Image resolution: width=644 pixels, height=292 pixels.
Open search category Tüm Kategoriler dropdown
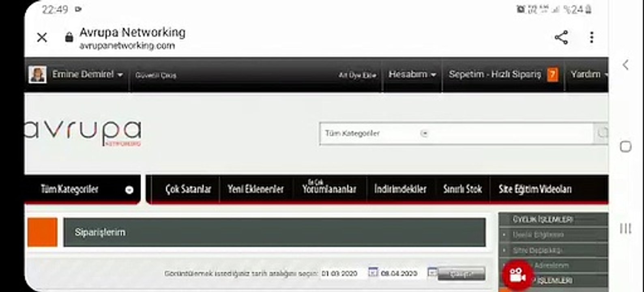pos(376,133)
